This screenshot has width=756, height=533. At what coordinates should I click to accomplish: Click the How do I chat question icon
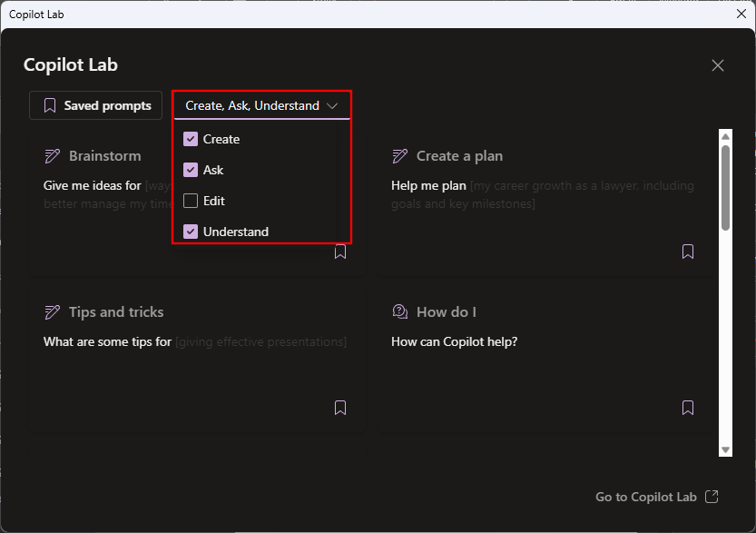[399, 312]
